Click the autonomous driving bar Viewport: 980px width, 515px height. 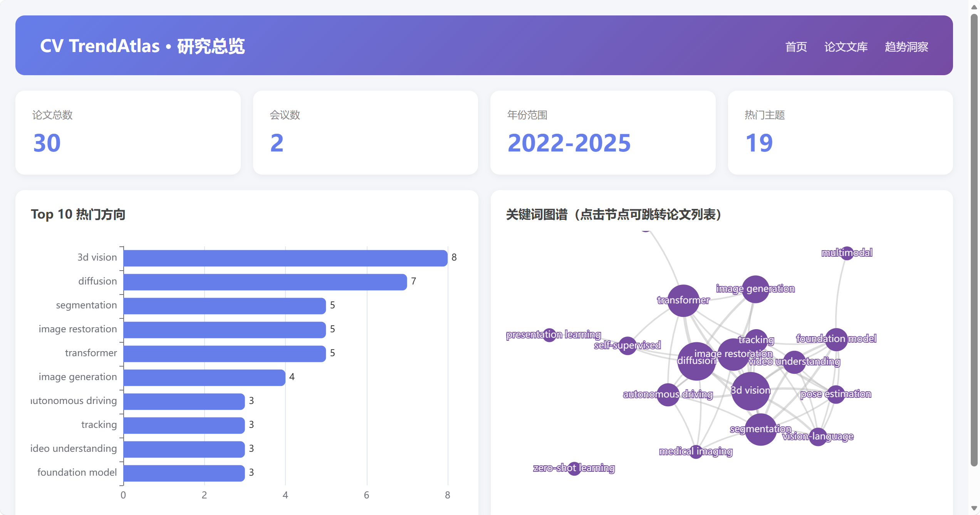[184, 401]
